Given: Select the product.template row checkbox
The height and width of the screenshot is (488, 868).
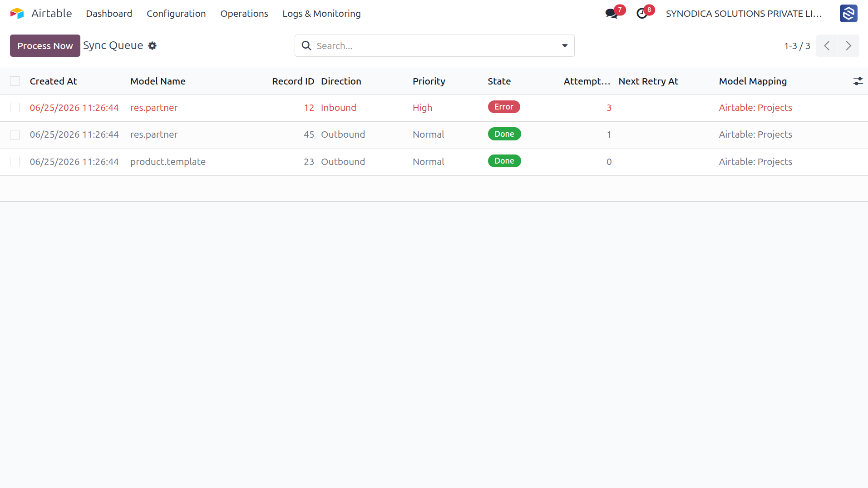Looking at the screenshot, I should point(15,162).
